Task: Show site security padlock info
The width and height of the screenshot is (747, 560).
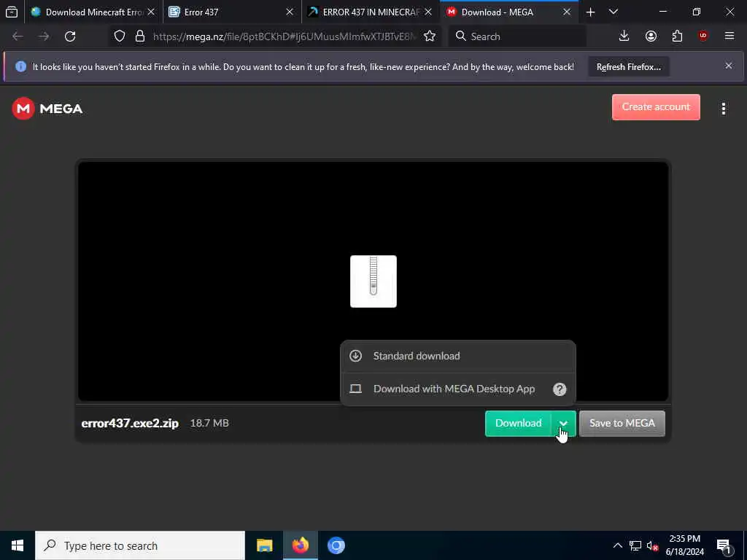Action: [139, 36]
